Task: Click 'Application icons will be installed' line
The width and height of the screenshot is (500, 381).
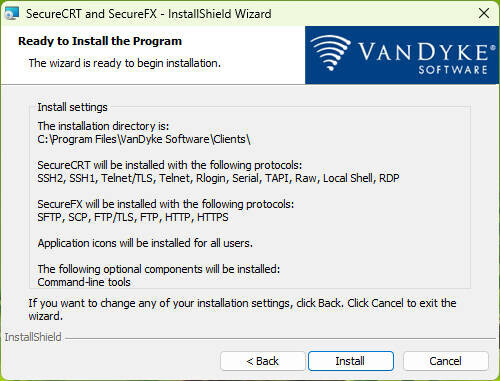Action: click(145, 243)
